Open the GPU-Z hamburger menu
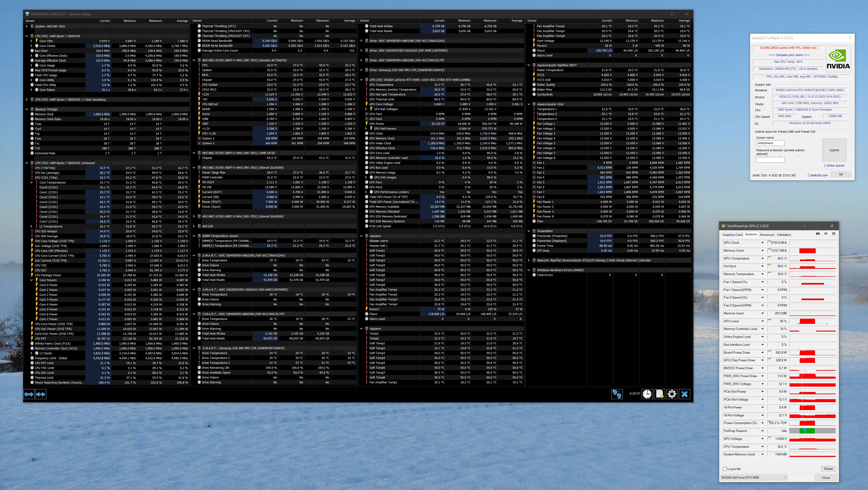Image resolution: width=868 pixels, height=490 pixels. pos(834,234)
